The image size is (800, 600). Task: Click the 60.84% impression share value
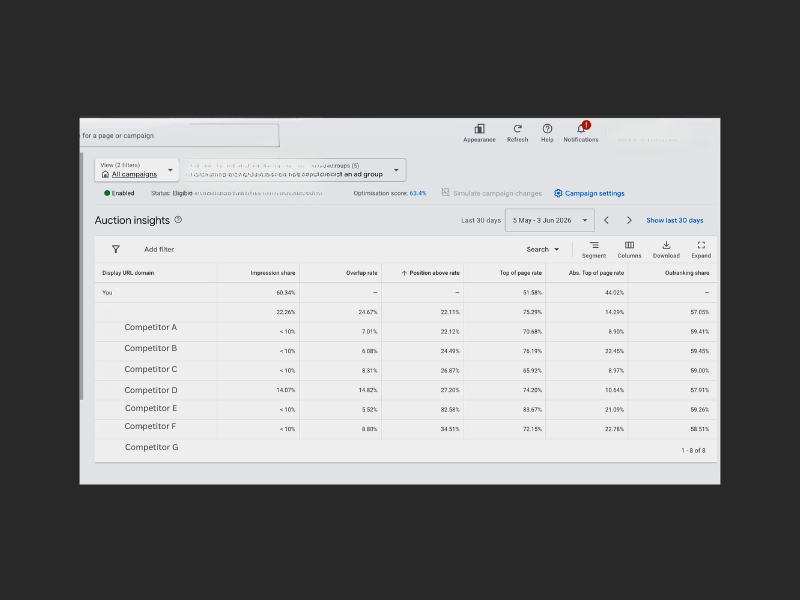click(286, 292)
